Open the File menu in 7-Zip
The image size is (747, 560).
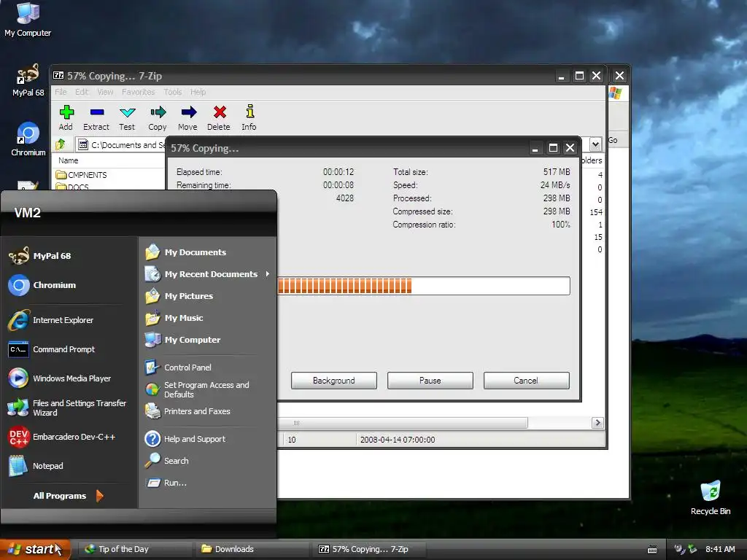[x=61, y=92]
